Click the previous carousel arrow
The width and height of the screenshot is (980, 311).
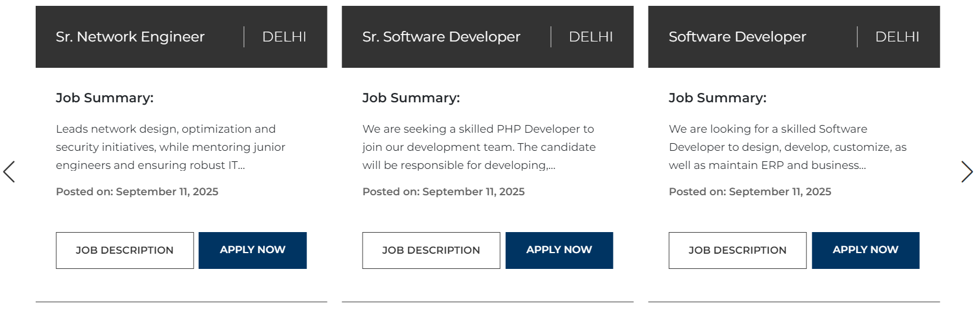[x=9, y=172]
